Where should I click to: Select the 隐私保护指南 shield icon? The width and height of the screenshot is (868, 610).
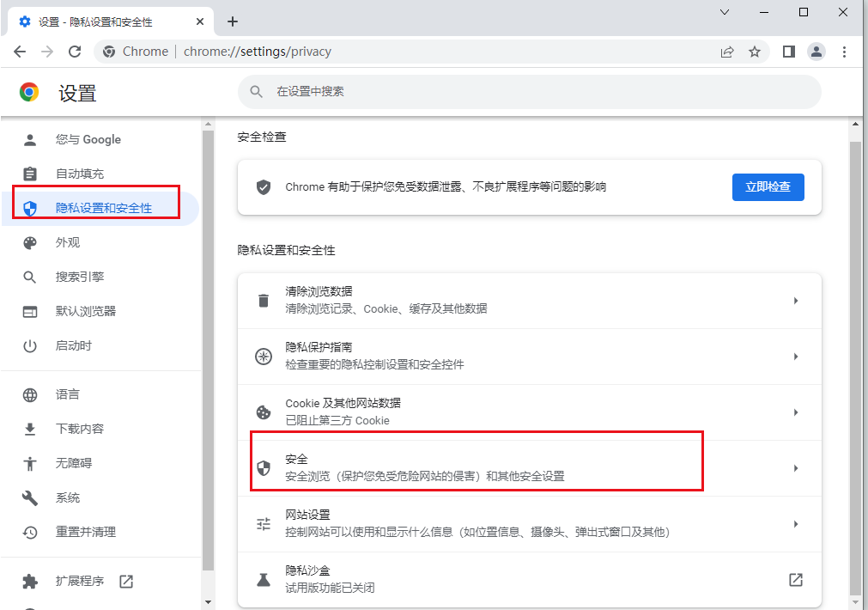click(x=264, y=356)
